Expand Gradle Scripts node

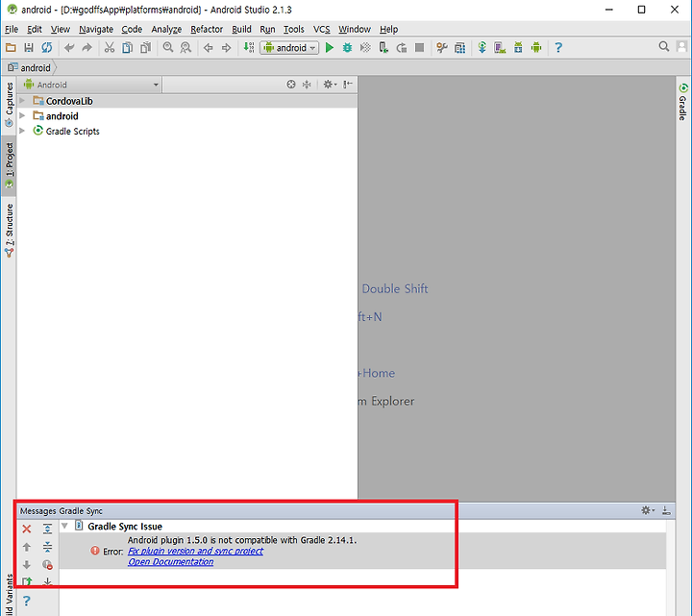tap(22, 131)
